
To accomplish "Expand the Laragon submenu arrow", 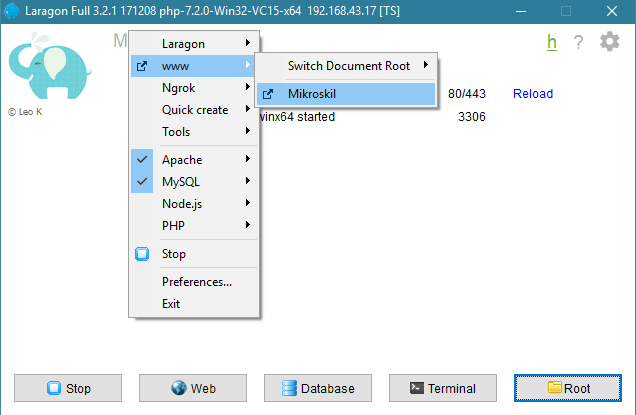I will (x=247, y=43).
